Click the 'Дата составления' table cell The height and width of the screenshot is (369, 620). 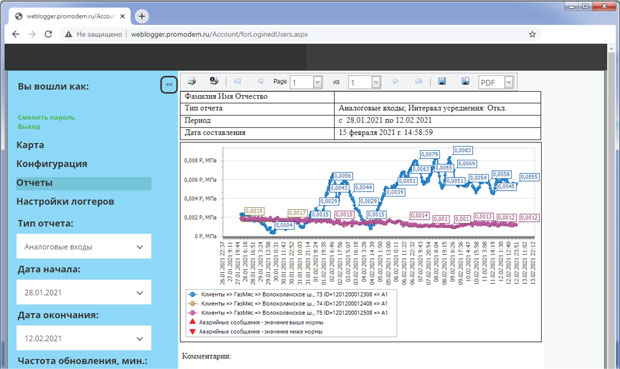coord(257,133)
